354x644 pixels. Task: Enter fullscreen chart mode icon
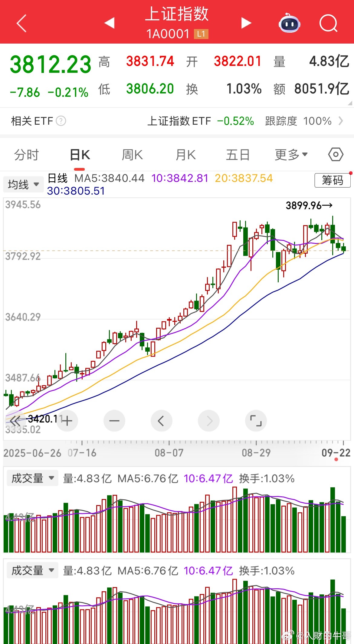point(256,421)
